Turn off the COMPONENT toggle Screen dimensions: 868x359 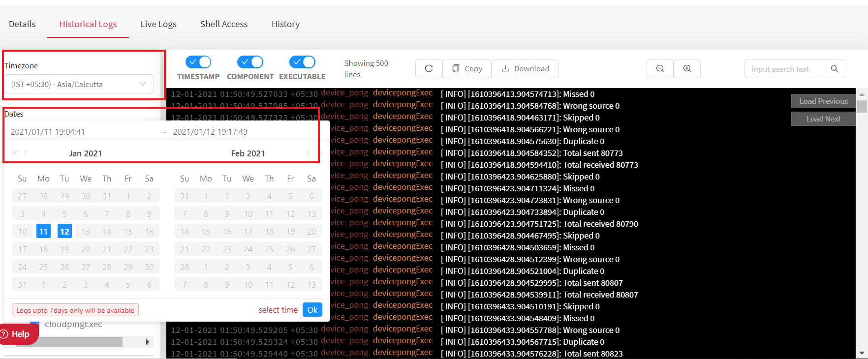pyautogui.click(x=250, y=62)
